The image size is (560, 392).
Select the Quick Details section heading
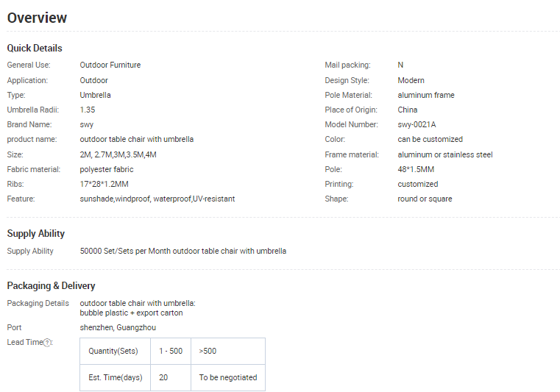point(35,48)
